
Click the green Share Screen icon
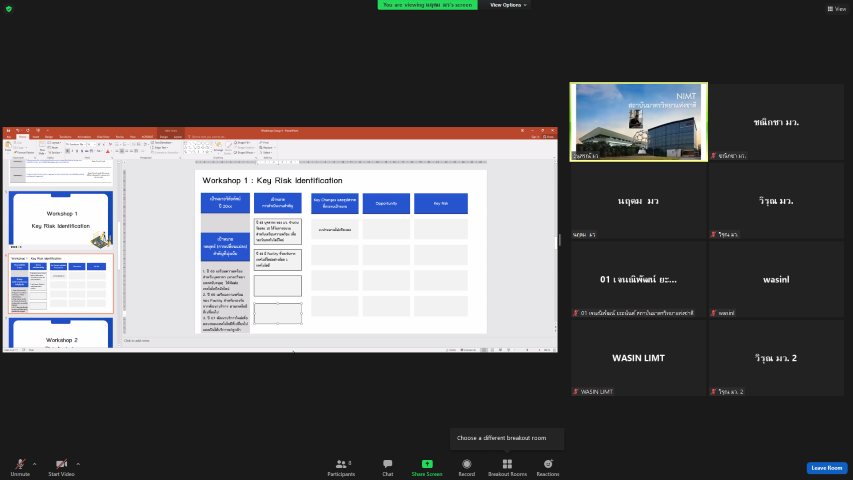427,465
